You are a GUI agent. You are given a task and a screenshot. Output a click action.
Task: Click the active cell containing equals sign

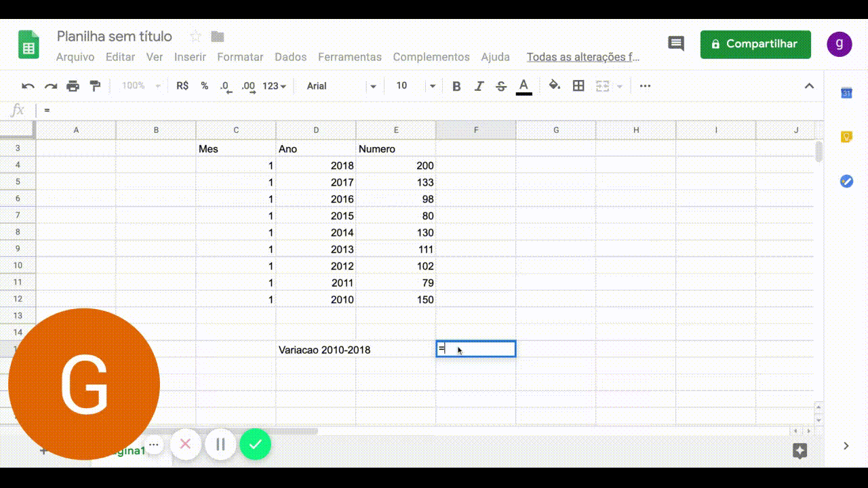pos(476,349)
